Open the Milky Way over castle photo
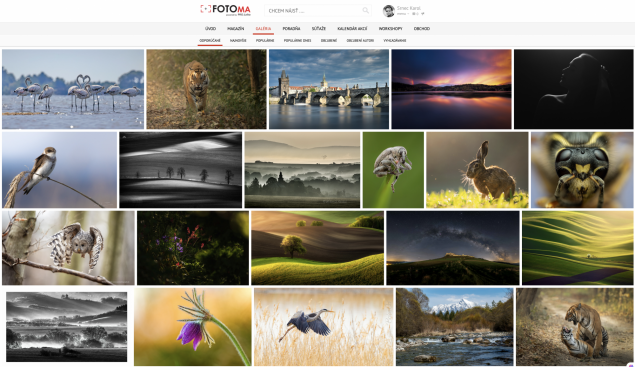The image size is (635, 367). pos(453,248)
